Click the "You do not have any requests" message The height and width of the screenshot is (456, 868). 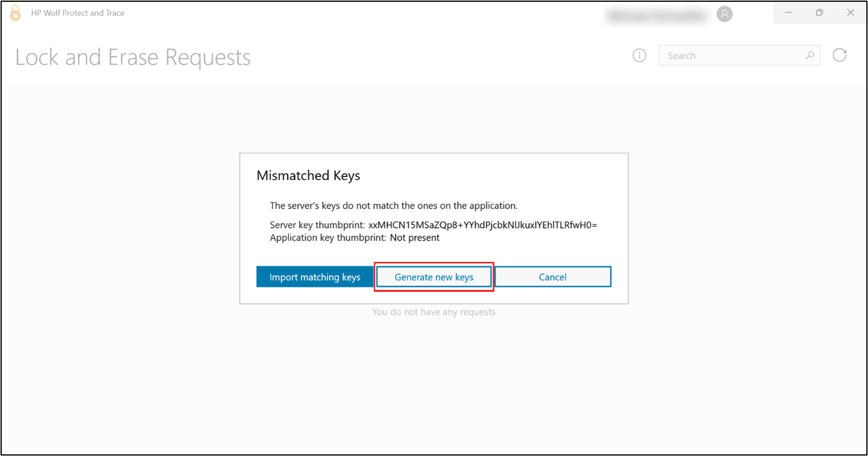pyautogui.click(x=433, y=312)
